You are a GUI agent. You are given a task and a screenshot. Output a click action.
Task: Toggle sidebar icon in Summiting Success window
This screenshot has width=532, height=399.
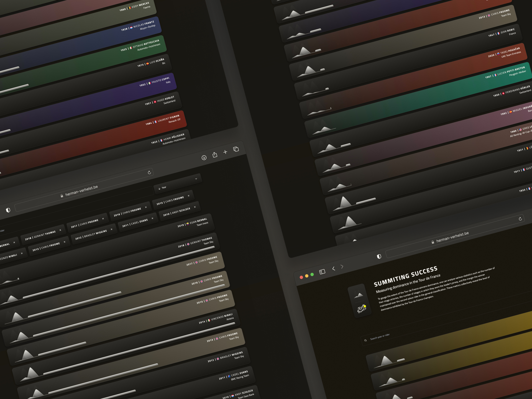[x=322, y=272]
